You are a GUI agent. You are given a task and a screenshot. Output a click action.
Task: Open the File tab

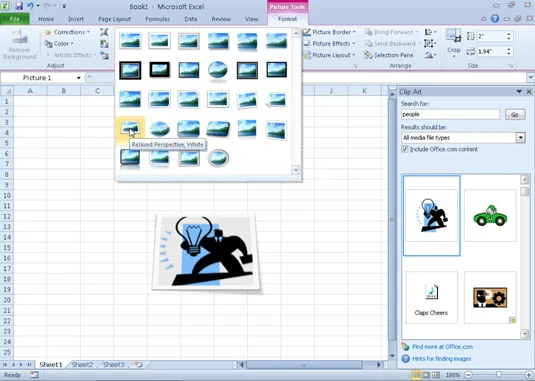[x=15, y=19]
